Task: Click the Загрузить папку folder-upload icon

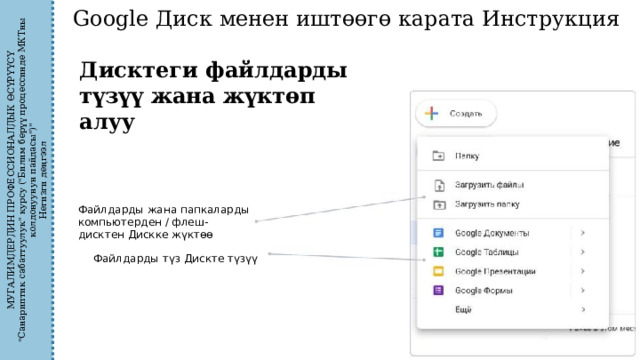Action: 439,204
